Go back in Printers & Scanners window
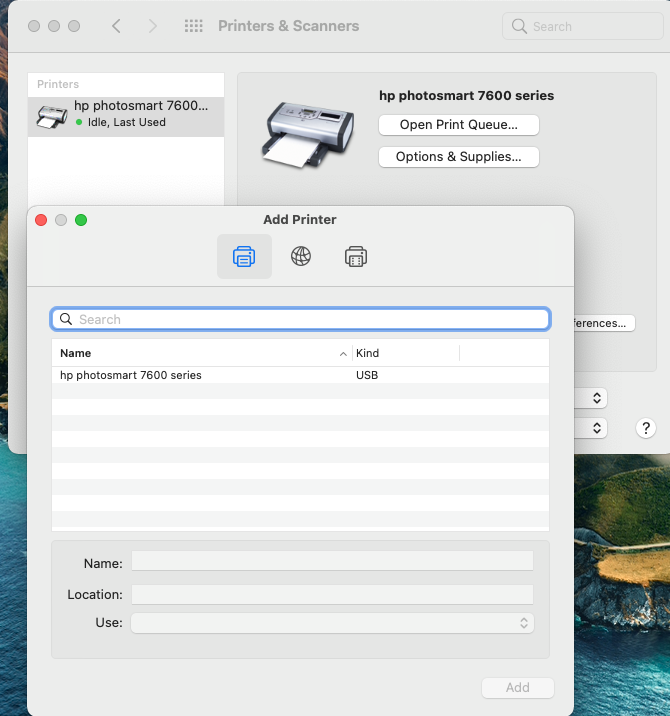This screenshot has height=716, width=670. 116,26
